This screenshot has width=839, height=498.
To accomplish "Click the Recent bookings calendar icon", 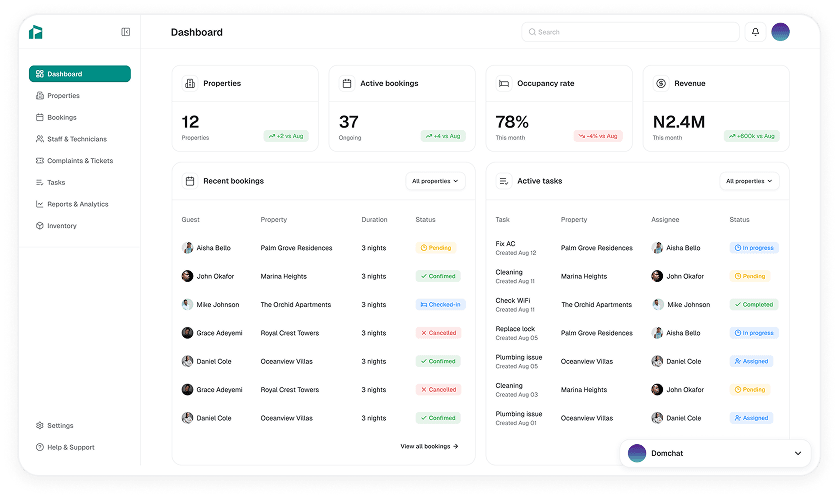I will (x=190, y=181).
